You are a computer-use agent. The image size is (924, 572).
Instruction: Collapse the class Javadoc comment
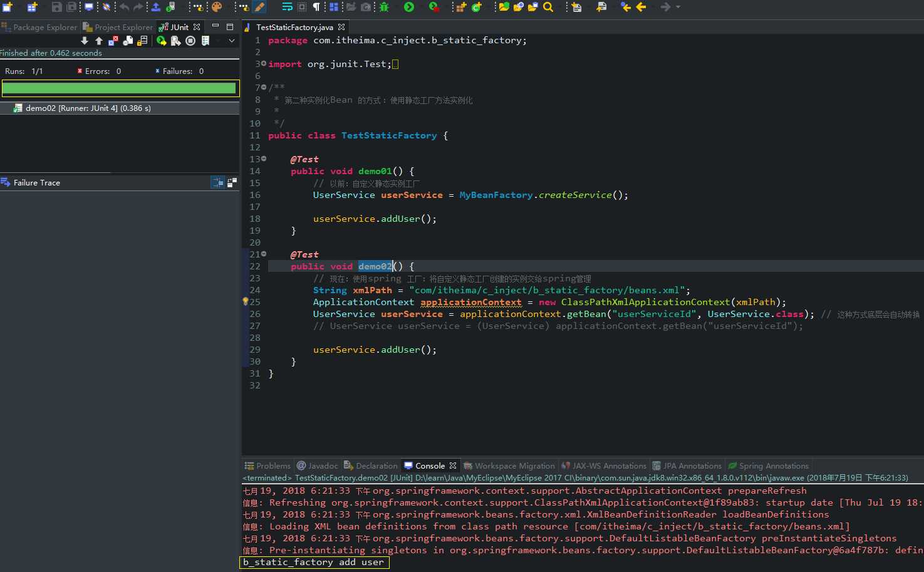tap(264, 88)
